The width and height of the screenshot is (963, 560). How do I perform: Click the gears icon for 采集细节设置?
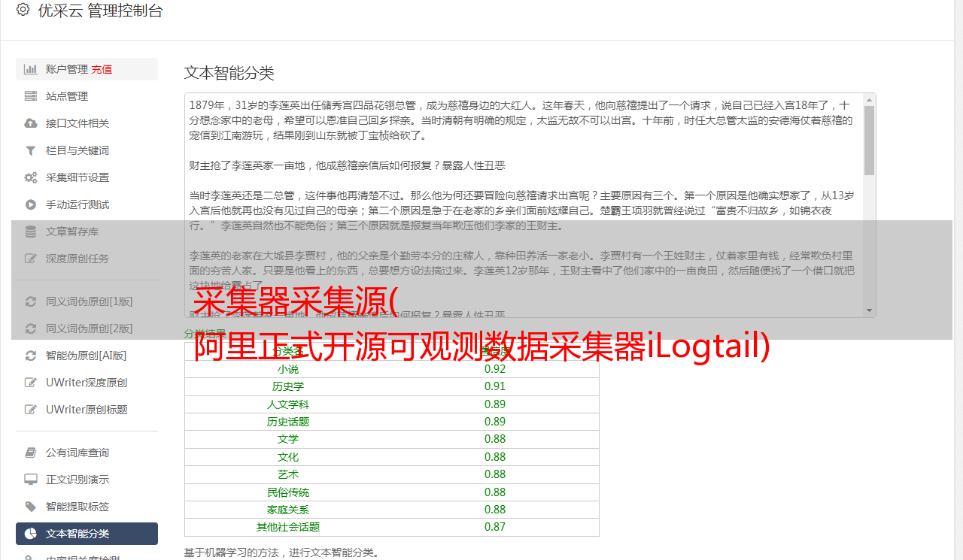tap(31, 177)
